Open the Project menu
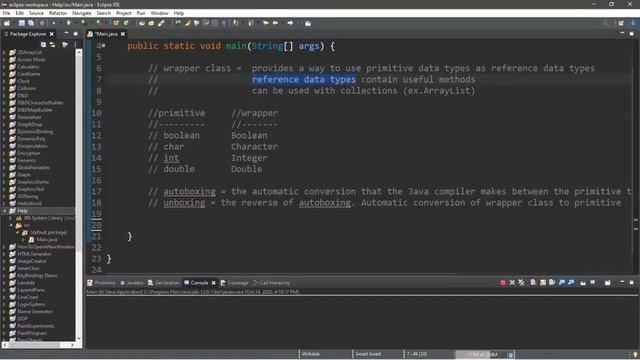640x360 pixels. [x=124, y=13]
